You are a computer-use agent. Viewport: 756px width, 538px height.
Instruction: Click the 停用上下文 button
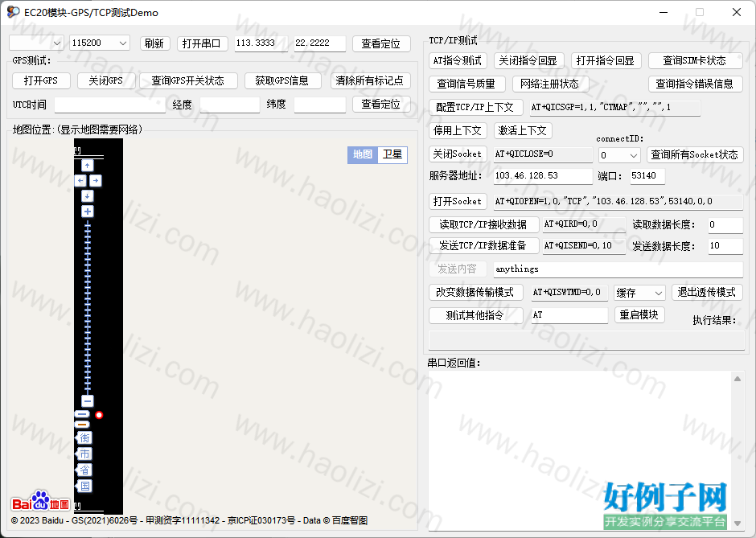pos(458,130)
